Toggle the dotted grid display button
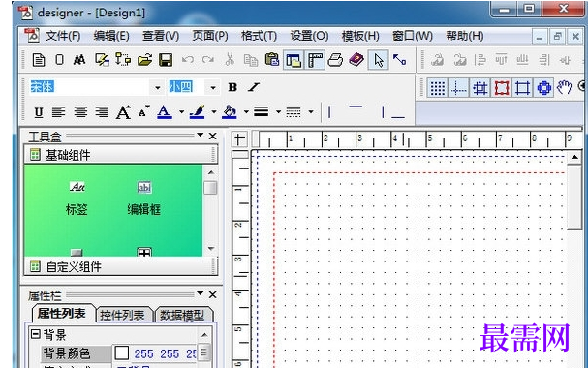The height and width of the screenshot is (368, 588). 437,88
